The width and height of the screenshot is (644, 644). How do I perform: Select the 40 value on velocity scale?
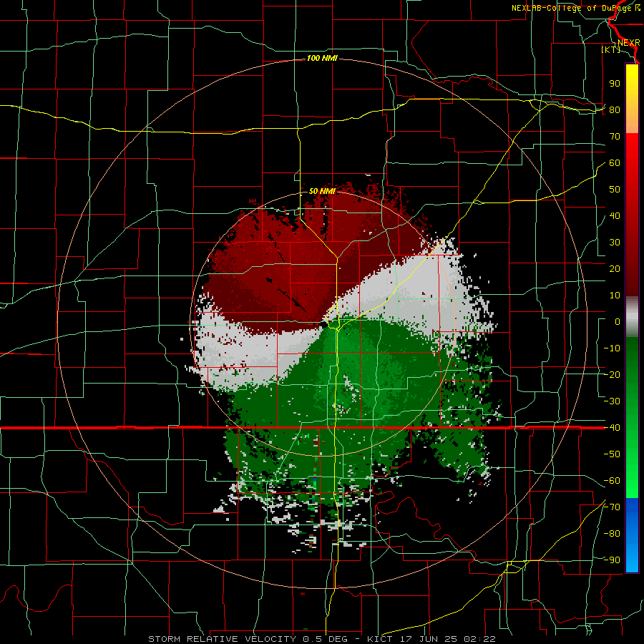[615, 216]
